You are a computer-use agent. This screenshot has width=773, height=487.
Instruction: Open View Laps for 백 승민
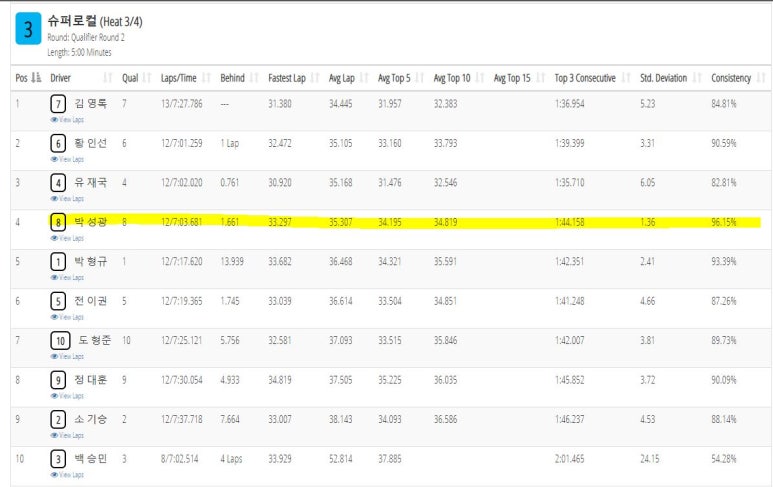[67, 475]
